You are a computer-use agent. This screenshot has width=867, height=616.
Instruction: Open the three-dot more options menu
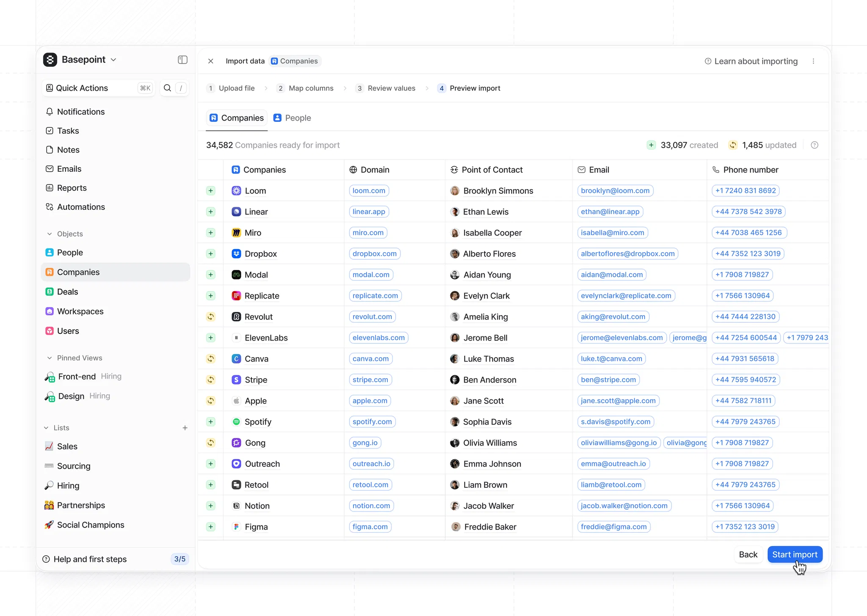tap(813, 61)
